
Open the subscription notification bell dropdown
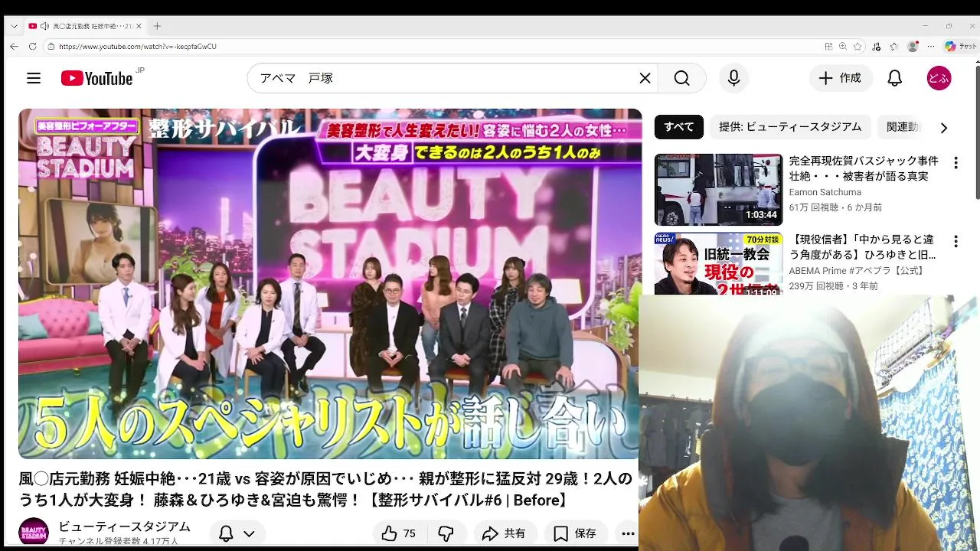point(237,533)
